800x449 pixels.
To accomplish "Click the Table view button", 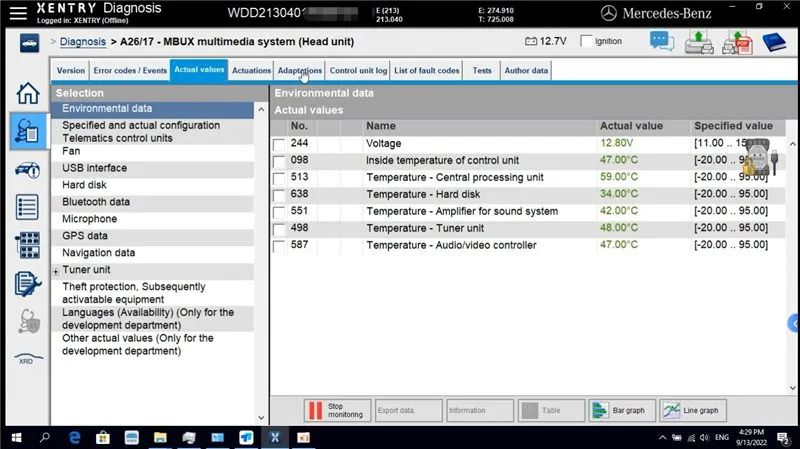I will click(552, 410).
